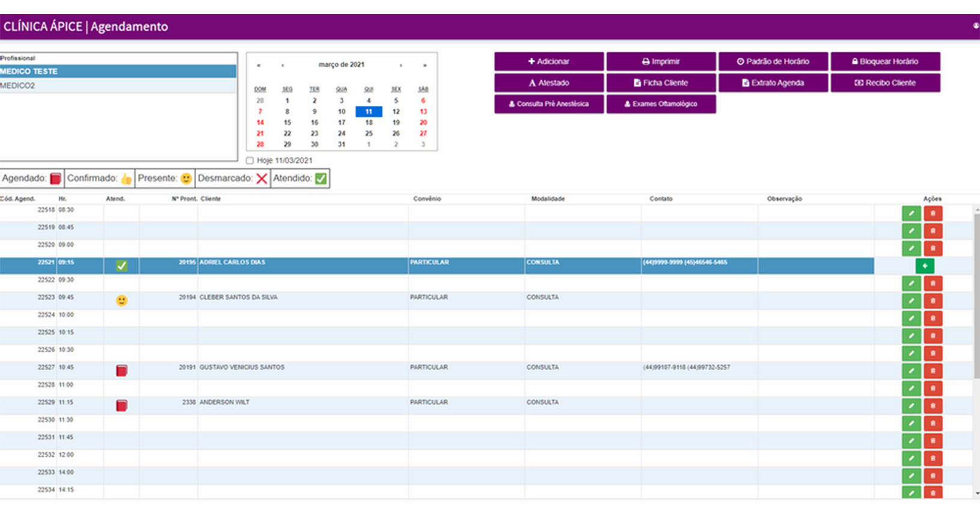Click the Adicionar button
The height and width of the screenshot is (517, 980).
549,61
